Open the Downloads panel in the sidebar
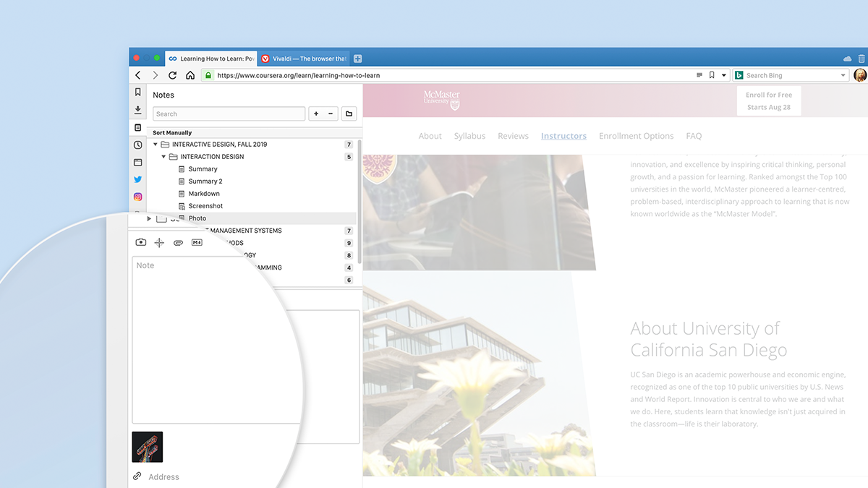The height and width of the screenshot is (488, 868). coord(137,110)
